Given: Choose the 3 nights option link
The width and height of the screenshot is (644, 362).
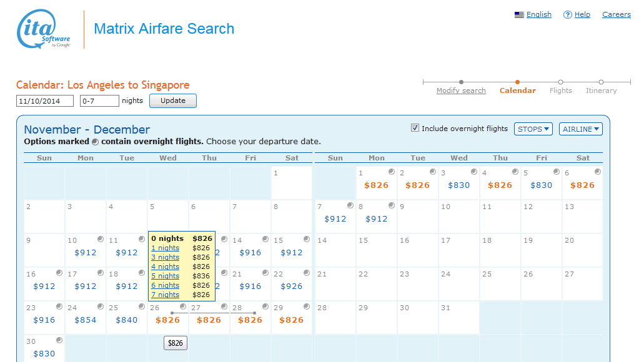Looking at the screenshot, I should [165, 257].
